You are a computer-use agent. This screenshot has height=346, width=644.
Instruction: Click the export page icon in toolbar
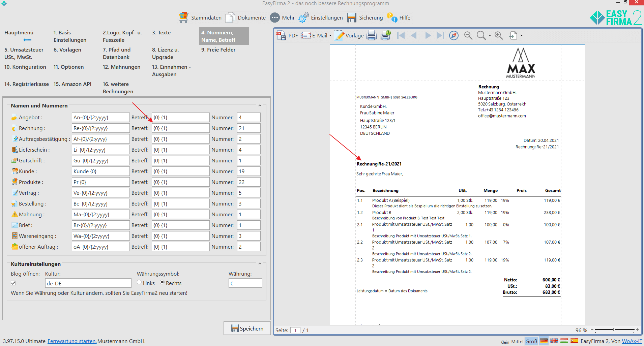point(514,35)
